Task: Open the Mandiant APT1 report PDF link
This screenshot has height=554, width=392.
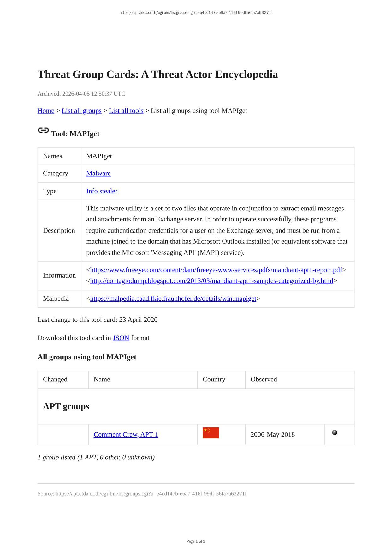Action: pos(216,270)
